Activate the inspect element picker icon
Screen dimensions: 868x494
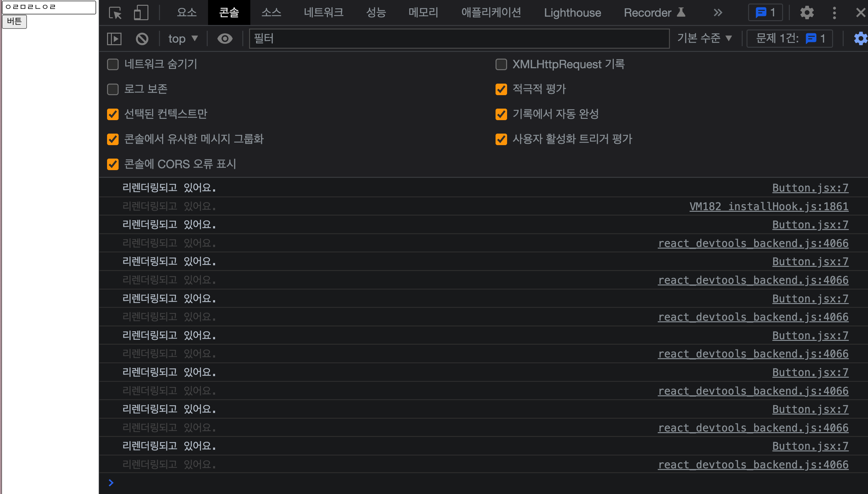(x=115, y=13)
